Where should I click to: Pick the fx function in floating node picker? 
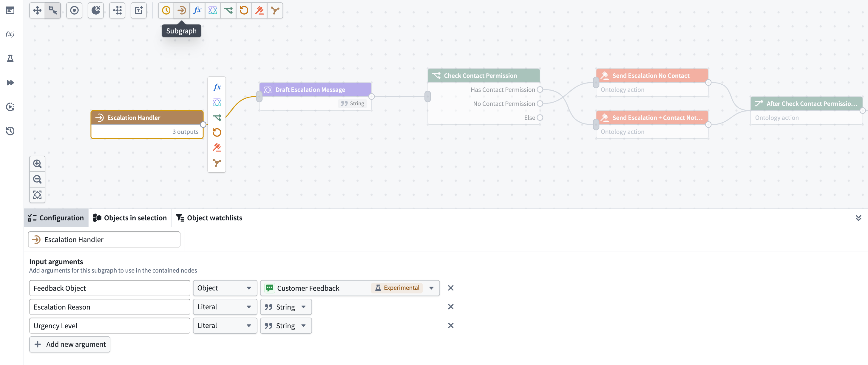tap(217, 87)
